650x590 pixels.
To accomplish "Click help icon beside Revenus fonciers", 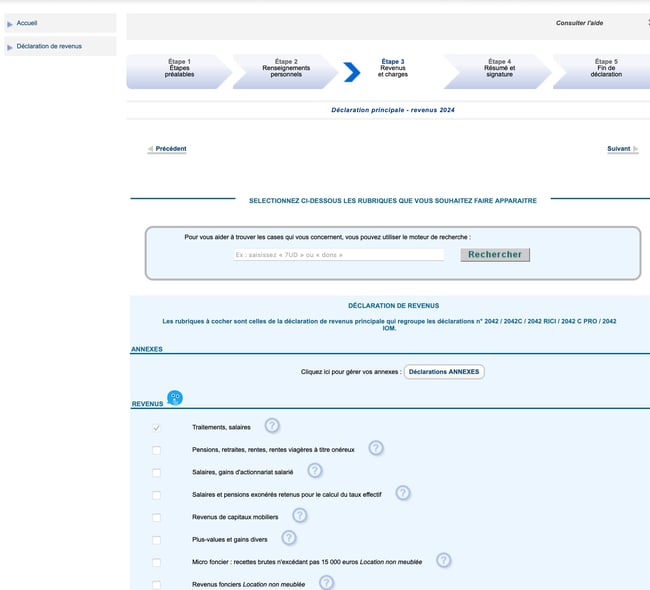I will (x=326, y=583).
